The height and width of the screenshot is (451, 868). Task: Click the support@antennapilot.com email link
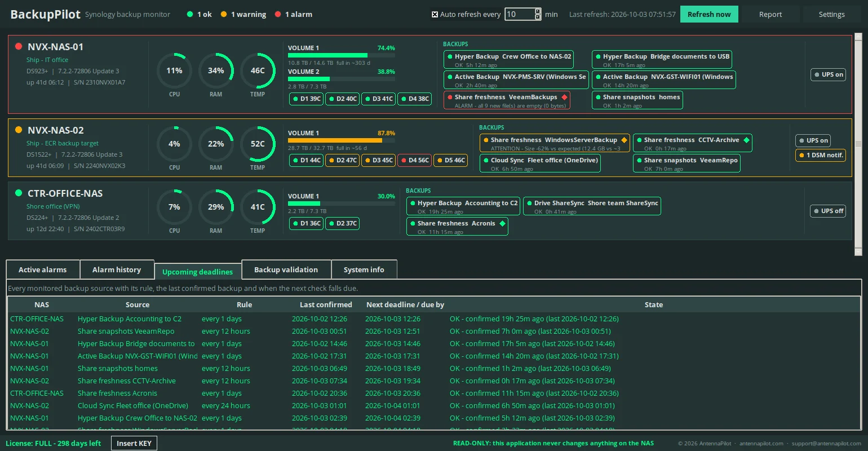point(826,444)
